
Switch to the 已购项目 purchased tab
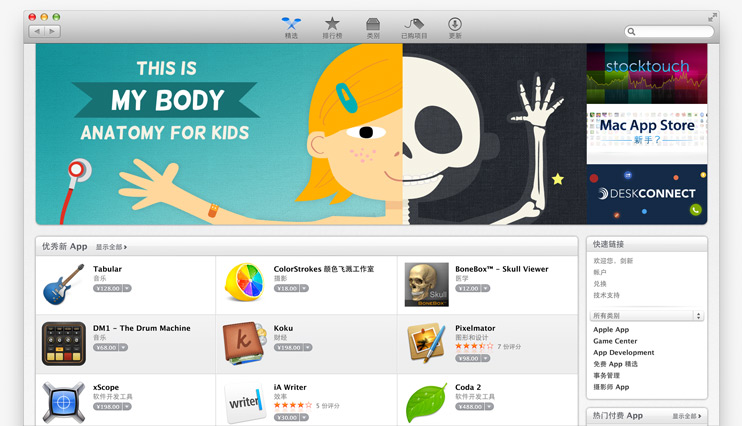point(414,28)
